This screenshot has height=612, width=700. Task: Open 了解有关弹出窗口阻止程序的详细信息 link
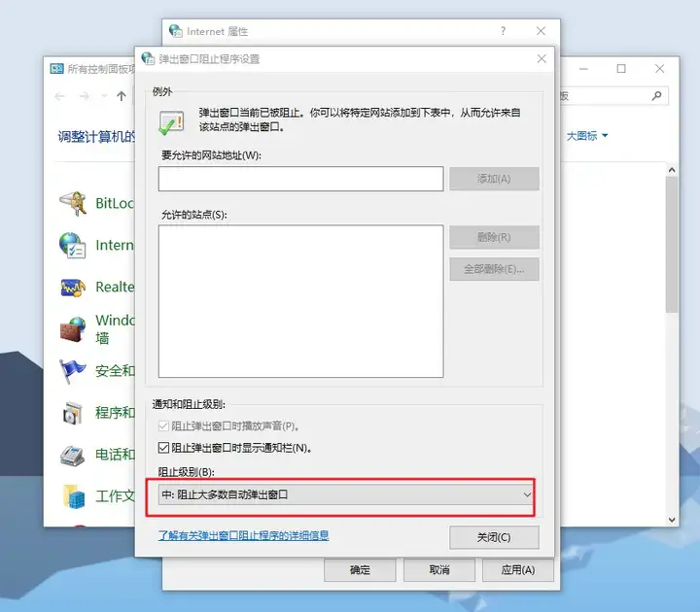(x=244, y=535)
